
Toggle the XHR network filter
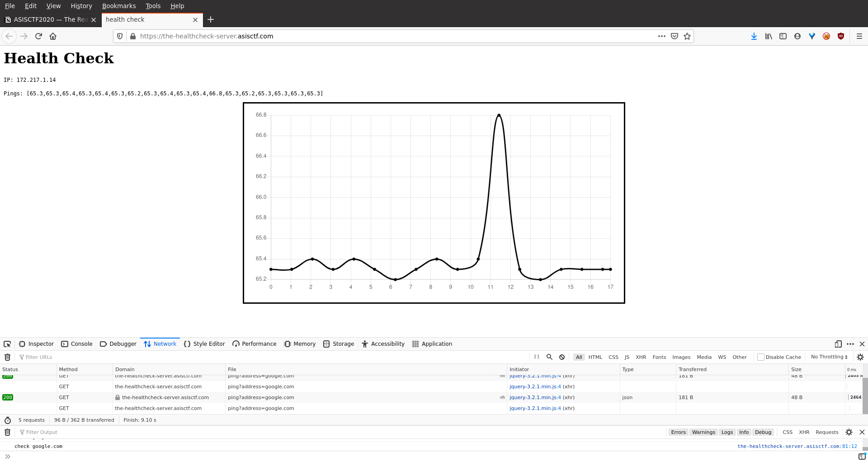pos(641,357)
